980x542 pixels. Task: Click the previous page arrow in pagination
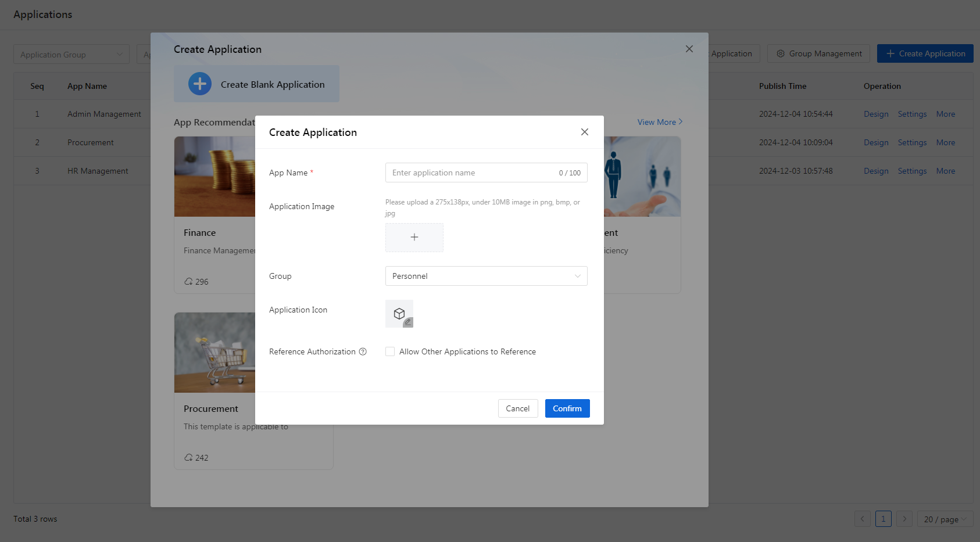(863, 519)
